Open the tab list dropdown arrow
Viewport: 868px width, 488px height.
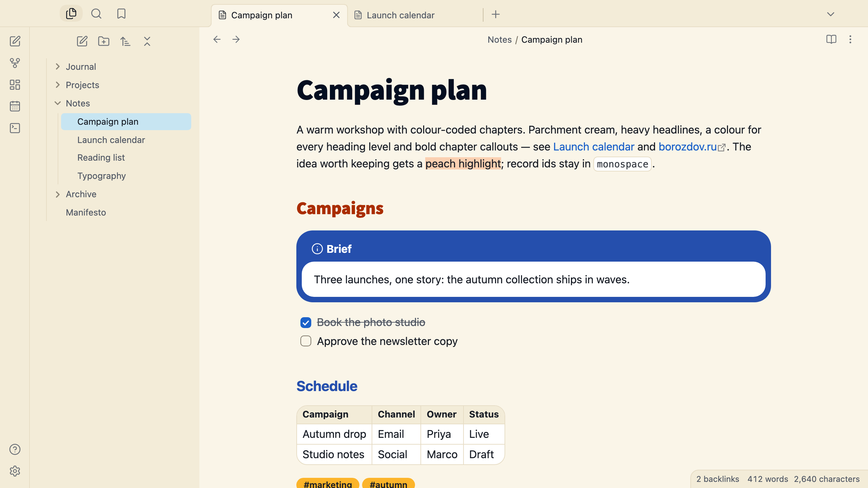[x=831, y=14]
